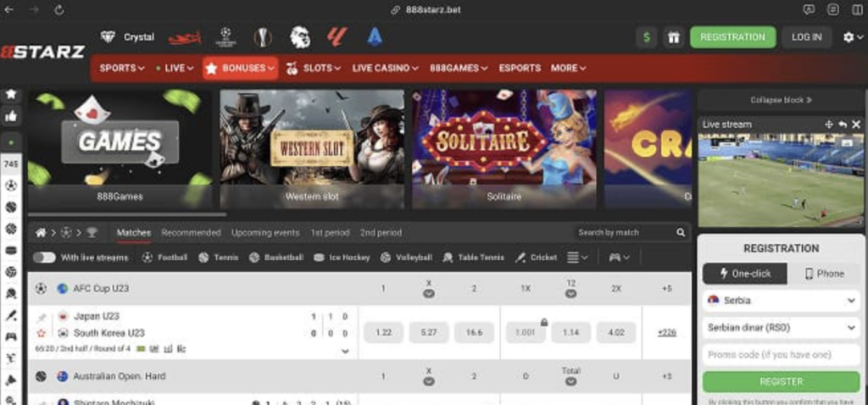
Task: Open the gift box bonus icon
Action: coord(674,37)
